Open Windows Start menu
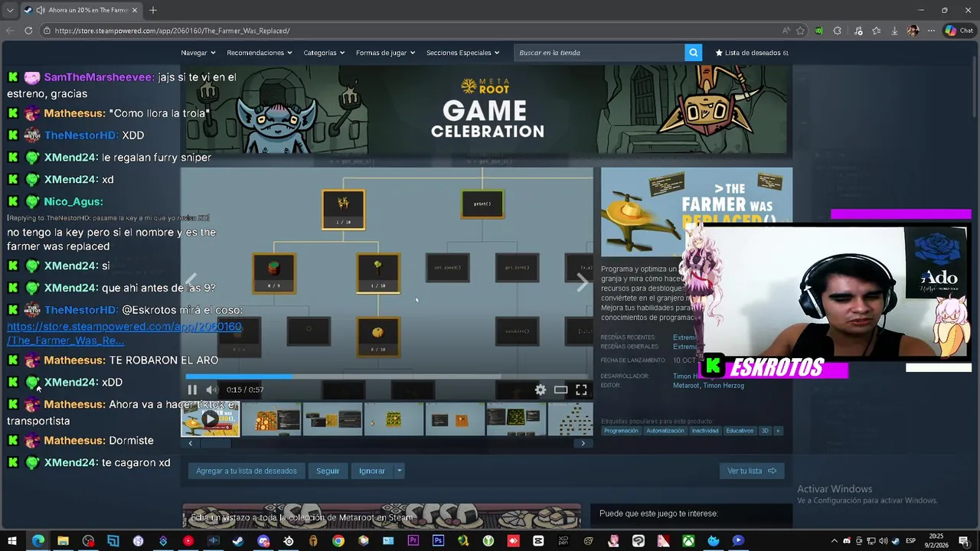This screenshot has height=551, width=980. pyautogui.click(x=11, y=541)
